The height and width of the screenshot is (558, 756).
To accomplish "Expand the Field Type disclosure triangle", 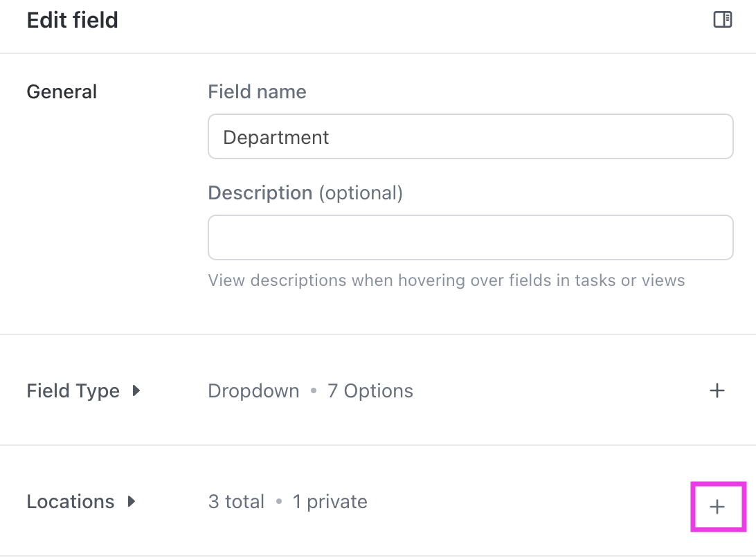I will (136, 391).
